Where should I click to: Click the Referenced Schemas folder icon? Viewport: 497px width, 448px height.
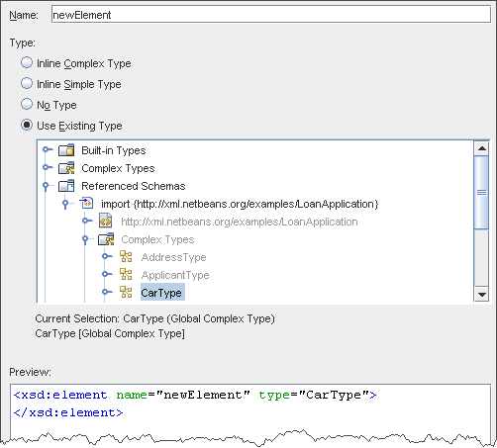pyautogui.click(x=66, y=186)
